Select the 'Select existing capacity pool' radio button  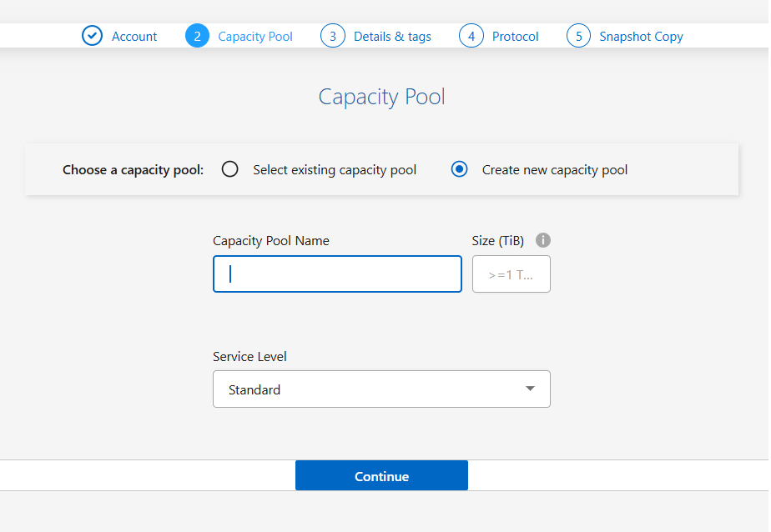(229, 168)
